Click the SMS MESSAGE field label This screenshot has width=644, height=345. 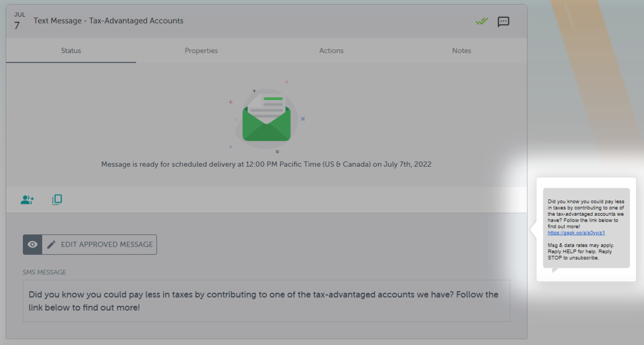(x=44, y=272)
